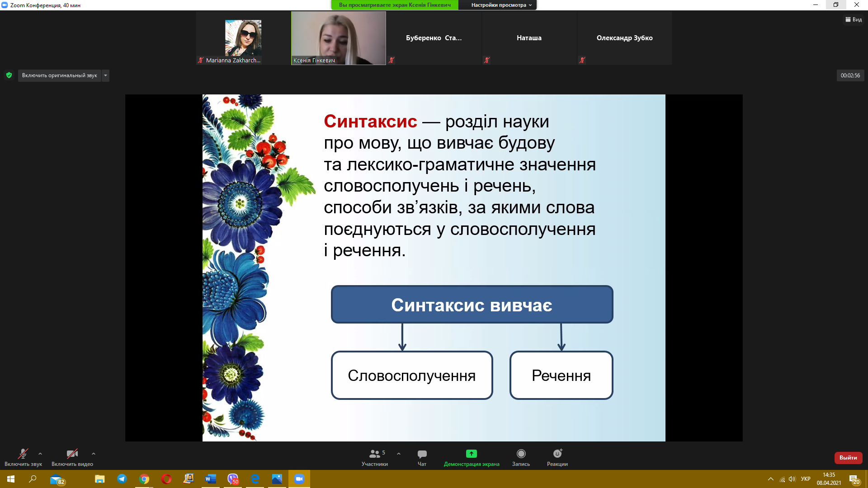The image size is (868, 488).
Task: Expand audio options arrow next to microphone
Action: point(40,454)
